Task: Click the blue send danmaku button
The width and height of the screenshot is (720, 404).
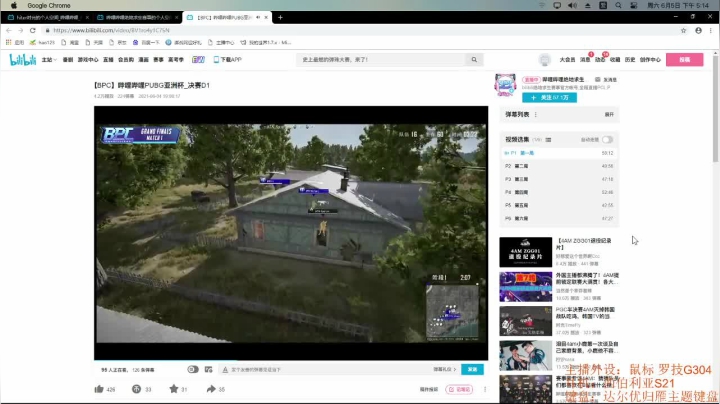Action: click(x=472, y=370)
